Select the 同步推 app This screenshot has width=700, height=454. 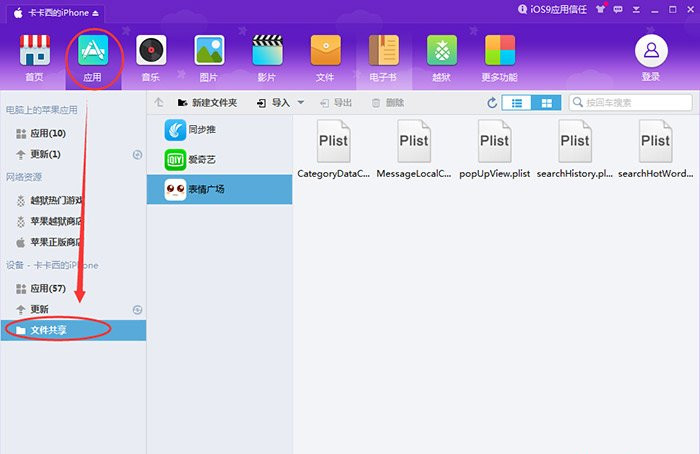(x=220, y=130)
